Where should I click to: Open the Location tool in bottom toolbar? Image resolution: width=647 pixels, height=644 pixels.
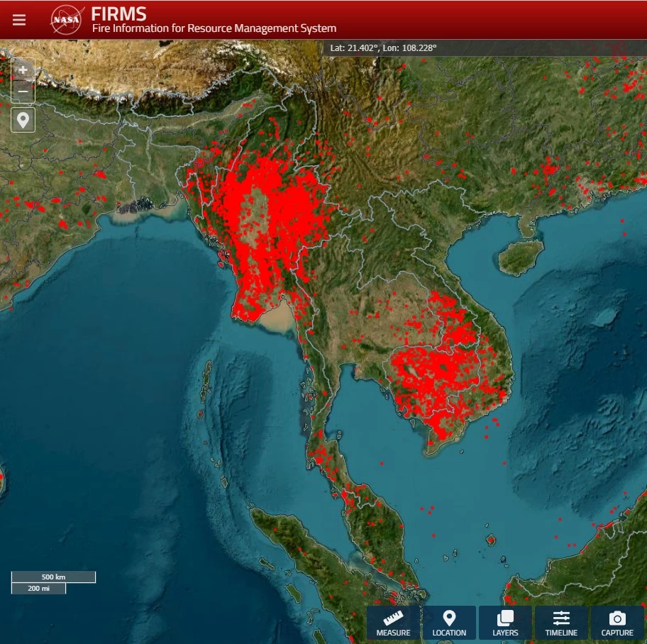[x=449, y=623]
